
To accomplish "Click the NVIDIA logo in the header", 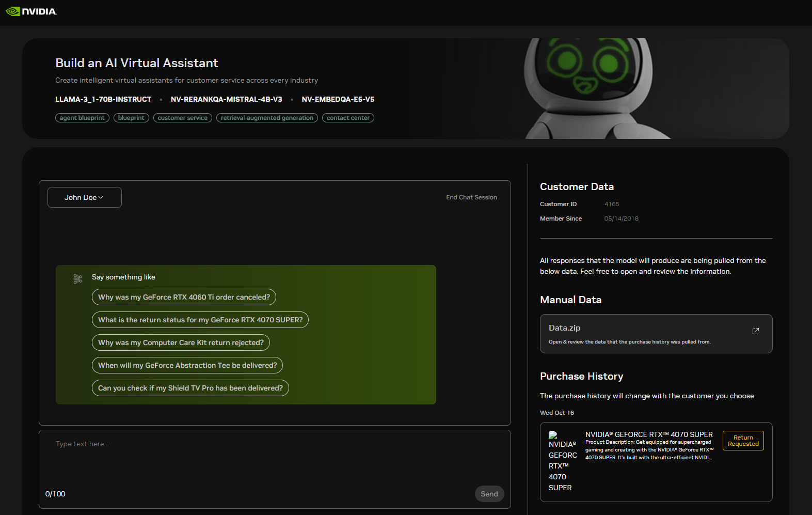I will (x=31, y=11).
